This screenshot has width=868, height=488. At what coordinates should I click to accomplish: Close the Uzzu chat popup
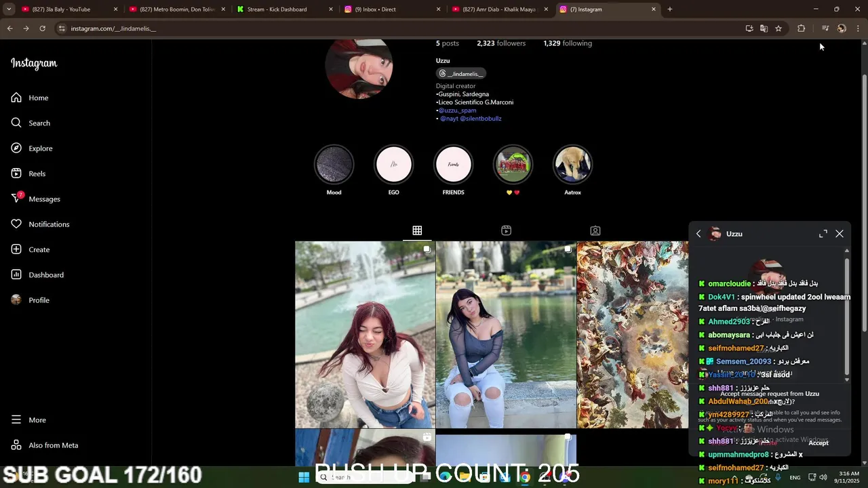[840, 234]
